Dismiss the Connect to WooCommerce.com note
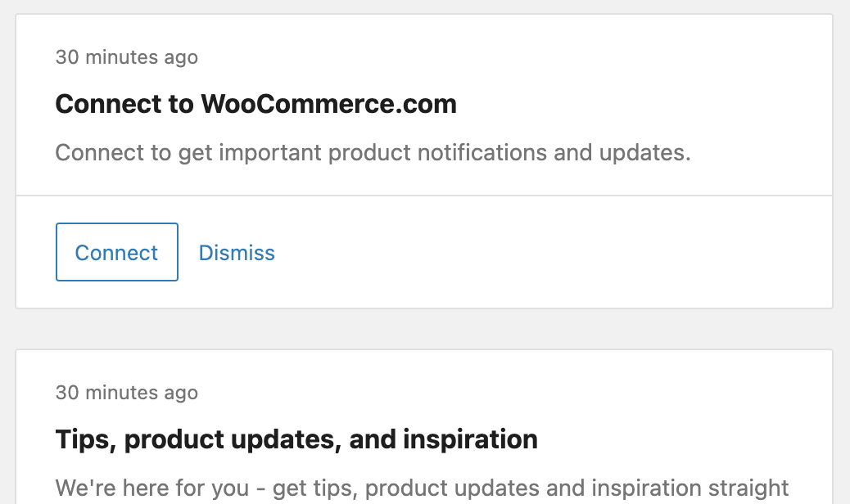Viewport: 850px width, 504px height. [237, 253]
